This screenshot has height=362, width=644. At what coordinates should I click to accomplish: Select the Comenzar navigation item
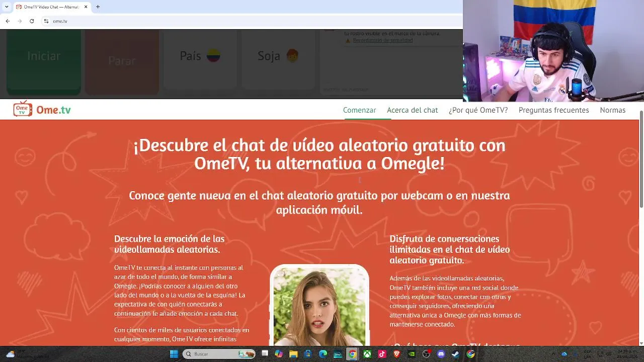click(x=359, y=110)
